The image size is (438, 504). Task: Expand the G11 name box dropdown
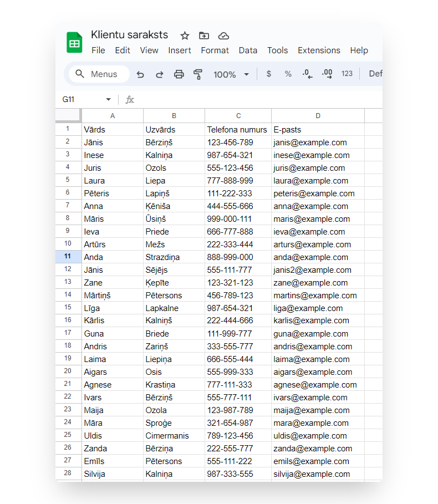[108, 100]
